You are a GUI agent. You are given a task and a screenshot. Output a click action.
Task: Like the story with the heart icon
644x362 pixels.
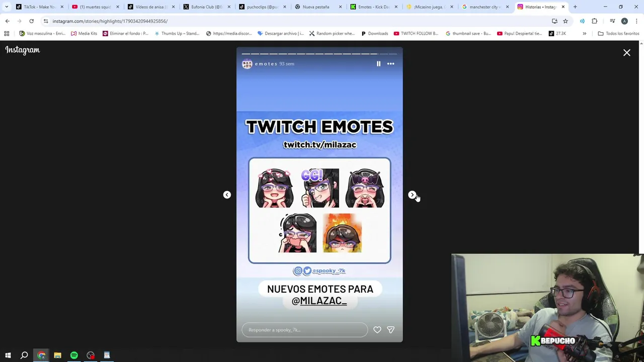coord(377,330)
